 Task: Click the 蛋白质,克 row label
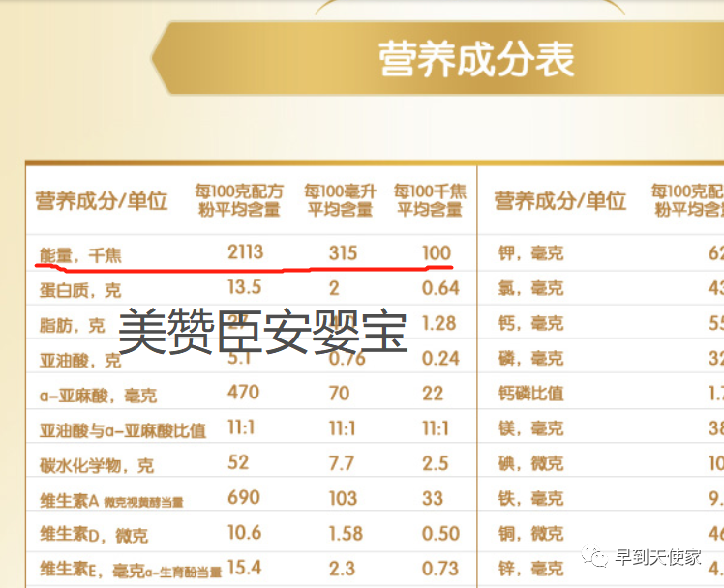pyautogui.click(x=80, y=290)
